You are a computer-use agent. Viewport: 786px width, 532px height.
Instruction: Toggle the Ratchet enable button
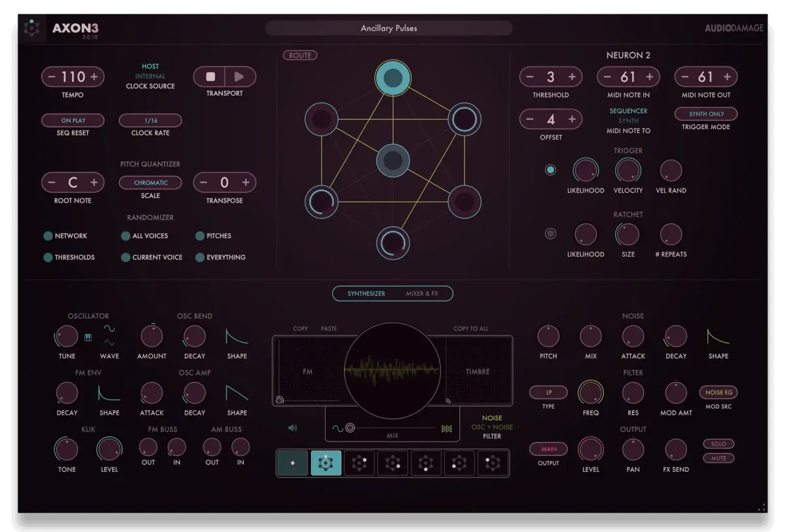point(550,233)
